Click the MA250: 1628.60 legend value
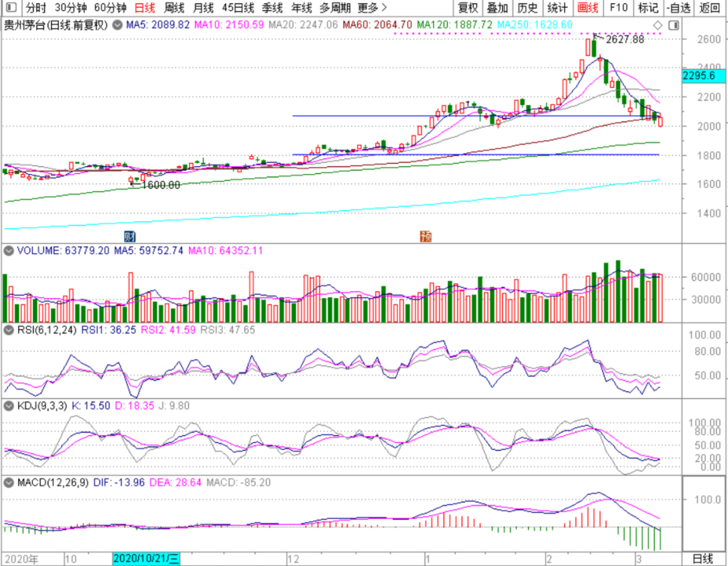Image resolution: width=728 pixels, height=566 pixels. 535,25
